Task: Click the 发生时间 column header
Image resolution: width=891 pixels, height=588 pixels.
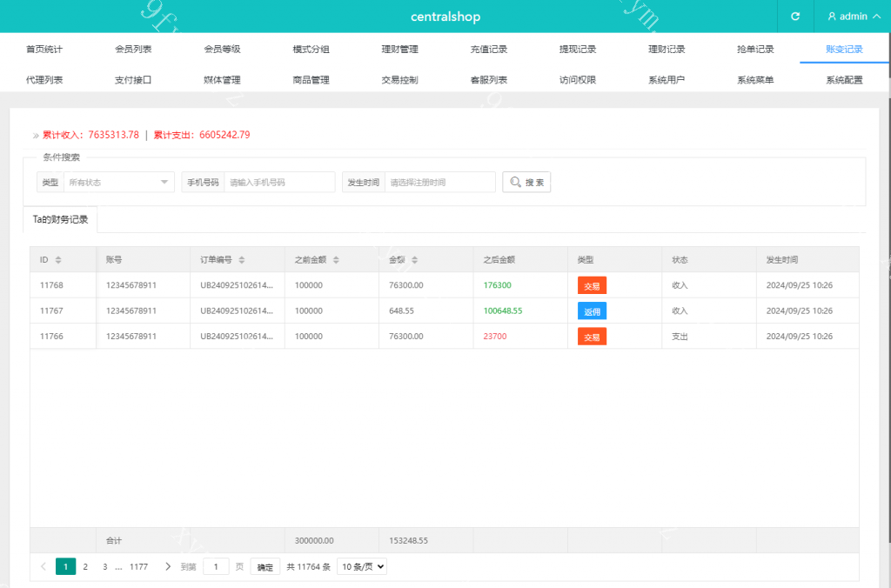Action: click(782, 259)
